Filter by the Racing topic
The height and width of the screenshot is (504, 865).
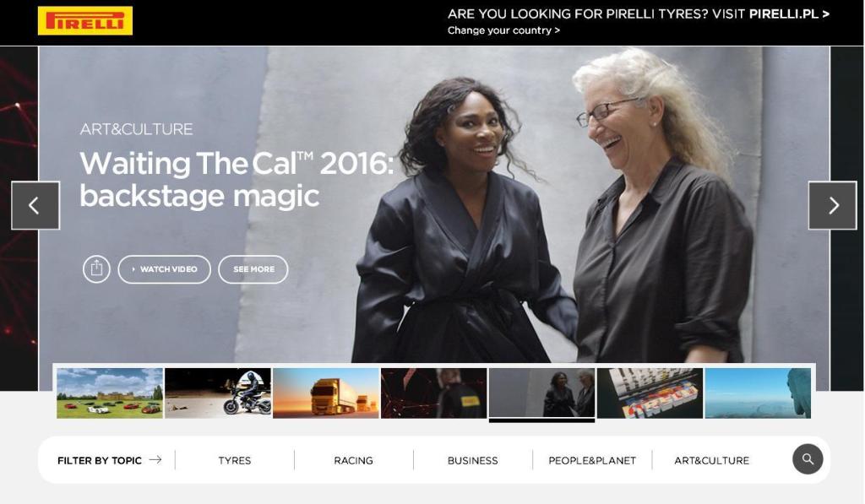(354, 460)
